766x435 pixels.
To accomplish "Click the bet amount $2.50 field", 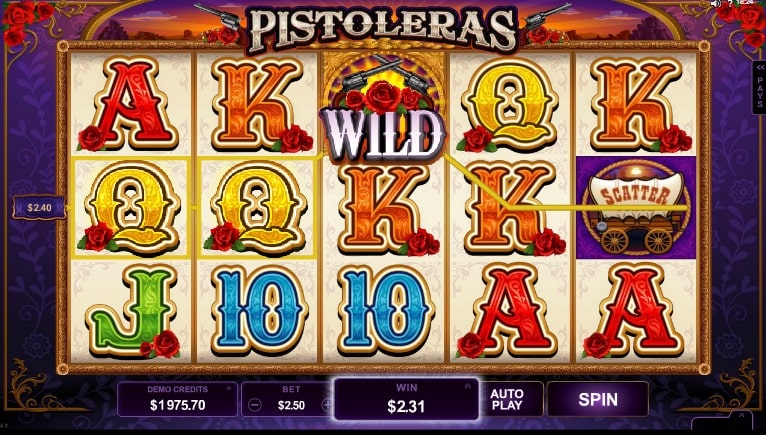I will [x=291, y=405].
